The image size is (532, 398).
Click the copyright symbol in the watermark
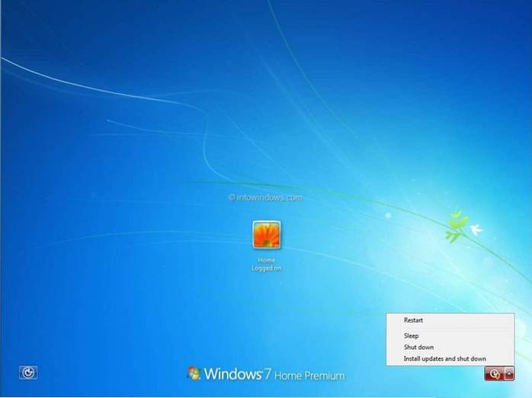[232, 197]
